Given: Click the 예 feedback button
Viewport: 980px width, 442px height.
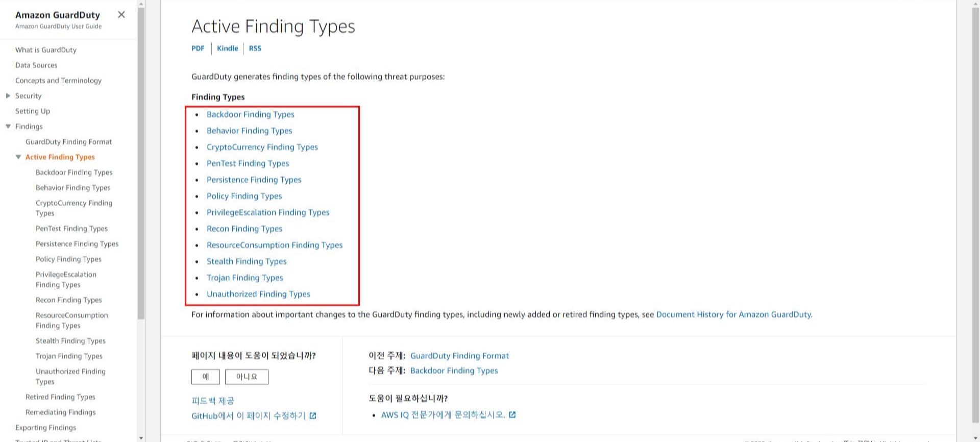Looking at the screenshot, I should (206, 377).
